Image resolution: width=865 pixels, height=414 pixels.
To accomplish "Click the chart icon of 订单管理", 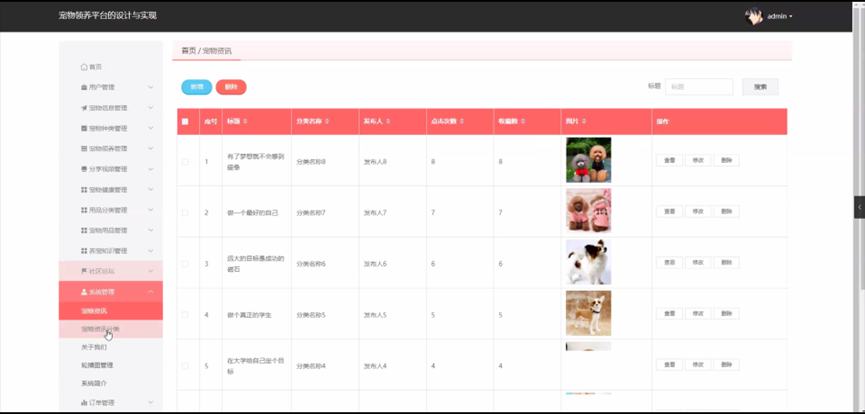I will coord(84,402).
